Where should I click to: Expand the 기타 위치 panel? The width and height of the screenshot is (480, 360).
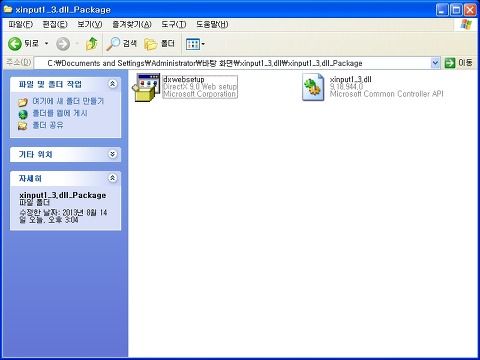tap(113, 154)
